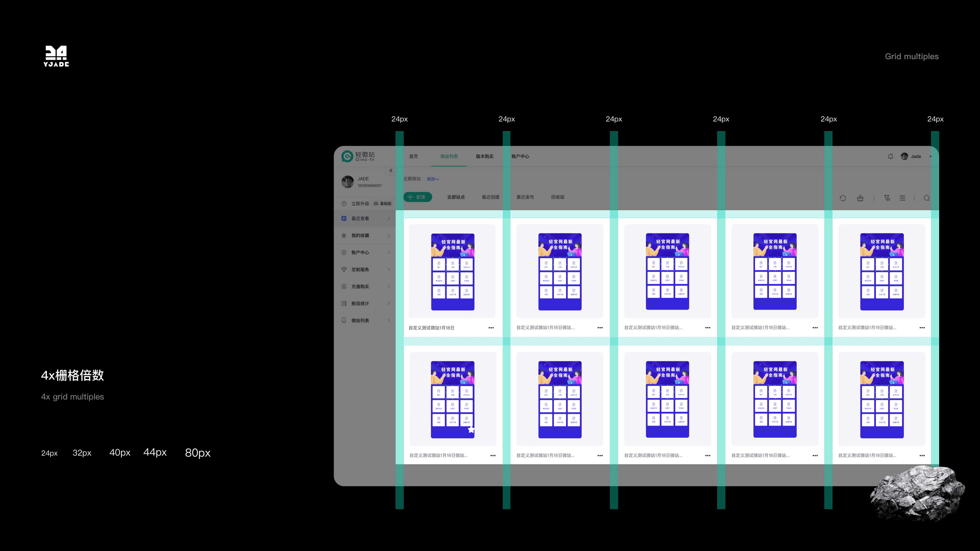Click the notification bell icon
Image resolution: width=980 pixels, height=551 pixels.
pyautogui.click(x=890, y=156)
